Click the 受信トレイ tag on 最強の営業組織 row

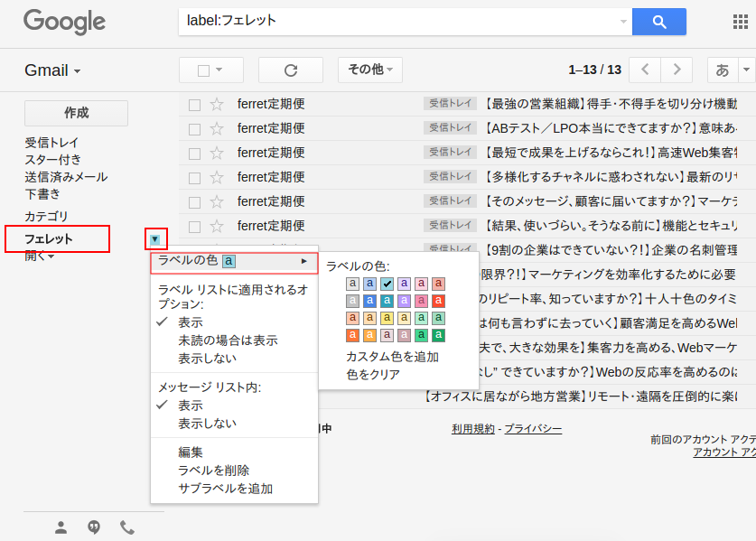click(451, 103)
